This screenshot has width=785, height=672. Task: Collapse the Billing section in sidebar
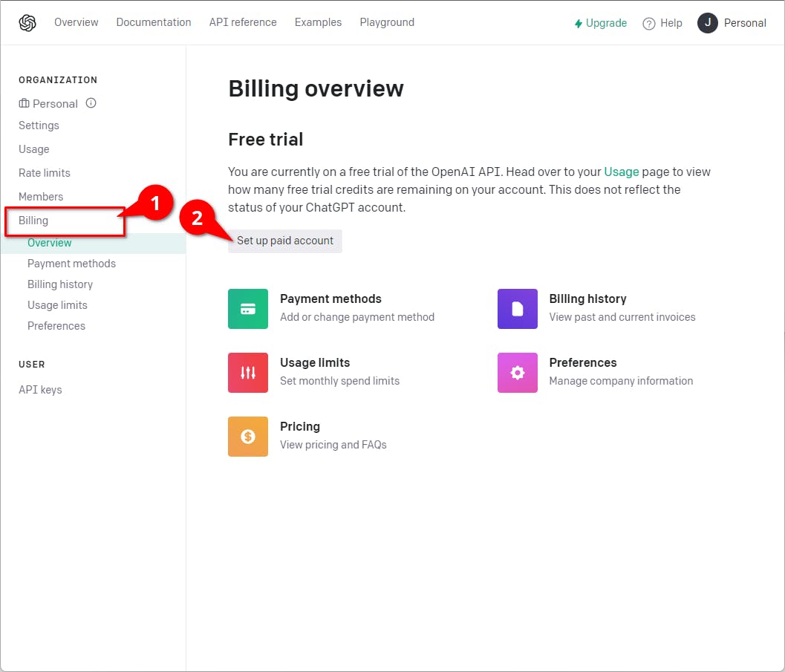(x=33, y=221)
